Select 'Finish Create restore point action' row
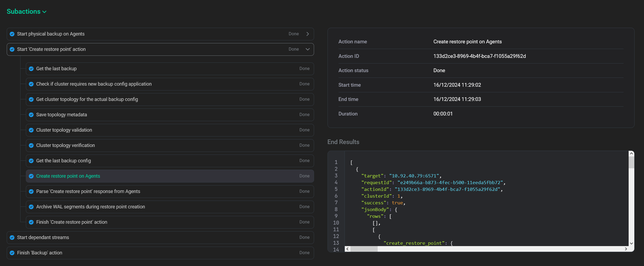644x266 pixels. coord(170,222)
